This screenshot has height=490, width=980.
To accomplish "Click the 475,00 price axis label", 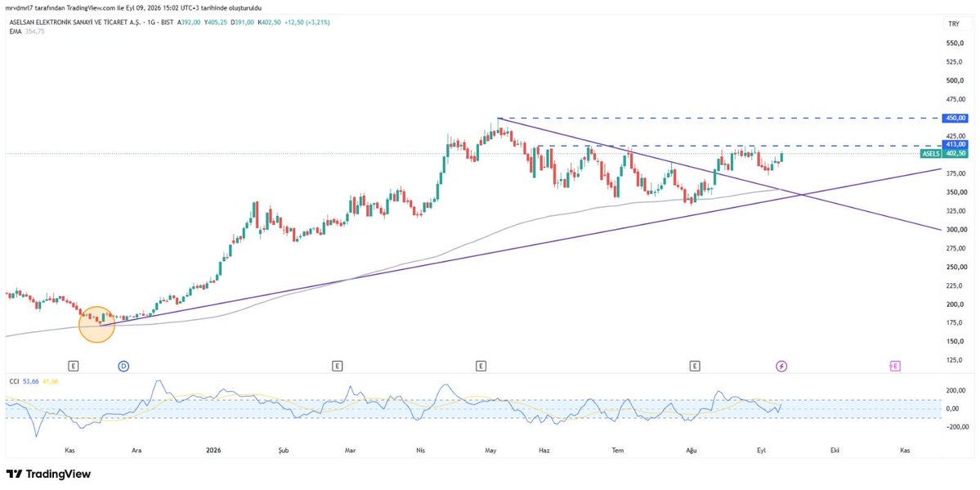I will (957, 100).
